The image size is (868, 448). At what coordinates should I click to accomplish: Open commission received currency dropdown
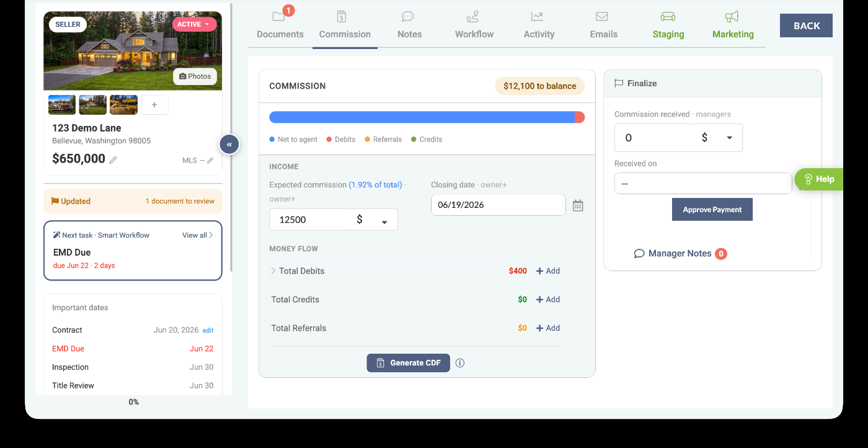pos(717,138)
